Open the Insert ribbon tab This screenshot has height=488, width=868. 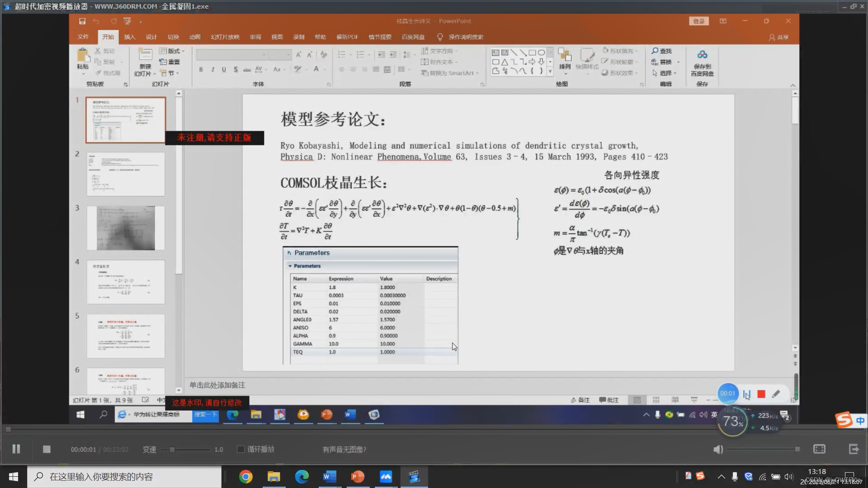(x=130, y=37)
